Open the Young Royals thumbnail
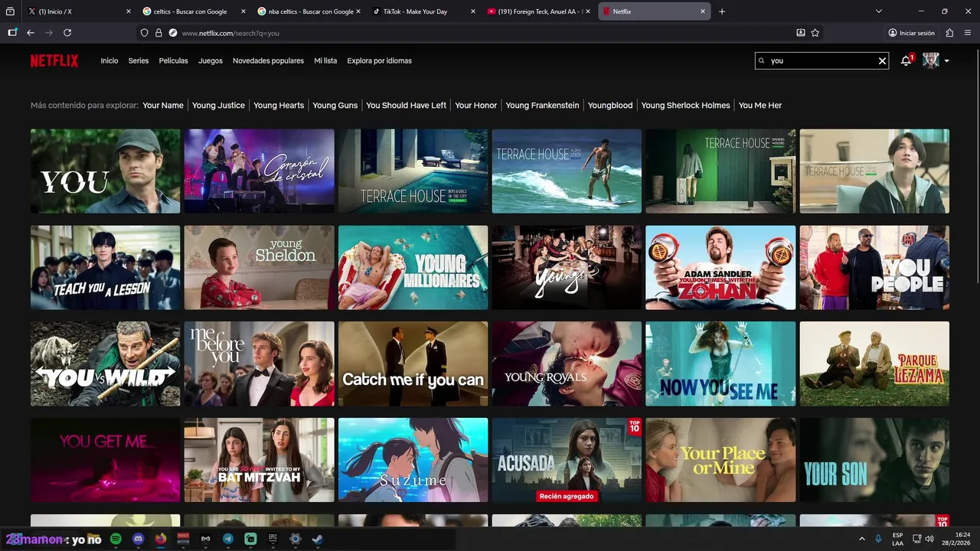The image size is (980, 551). tap(567, 364)
